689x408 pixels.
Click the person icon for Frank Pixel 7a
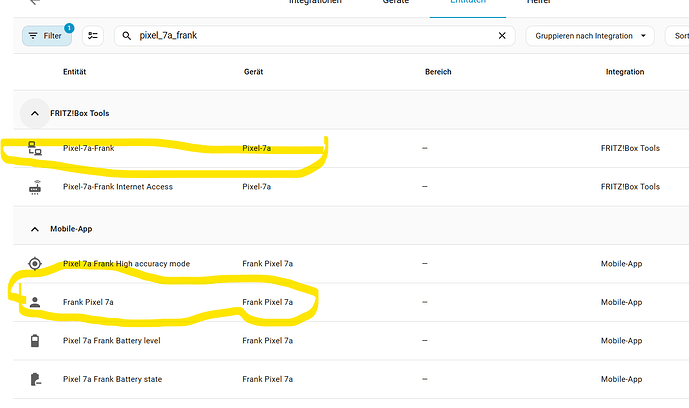tap(35, 302)
